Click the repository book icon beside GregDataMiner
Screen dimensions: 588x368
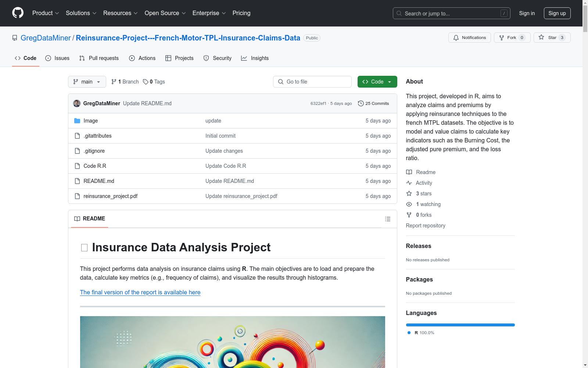pyautogui.click(x=15, y=38)
